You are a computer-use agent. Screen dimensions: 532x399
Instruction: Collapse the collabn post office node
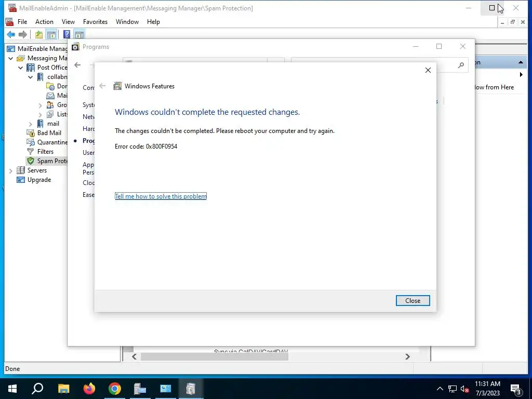click(31, 77)
